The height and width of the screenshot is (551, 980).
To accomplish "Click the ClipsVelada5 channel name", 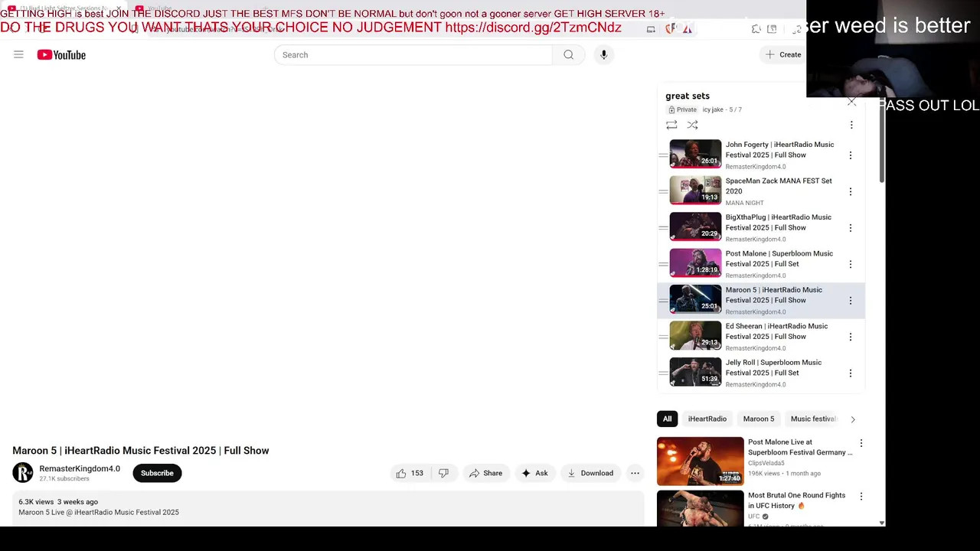I will pyautogui.click(x=766, y=463).
